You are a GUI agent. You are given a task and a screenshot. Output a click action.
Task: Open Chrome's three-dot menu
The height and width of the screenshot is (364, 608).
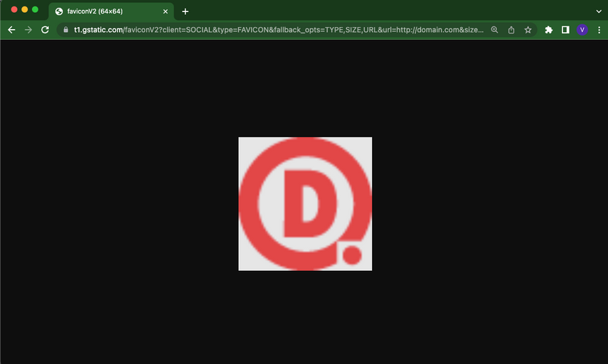coord(599,30)
